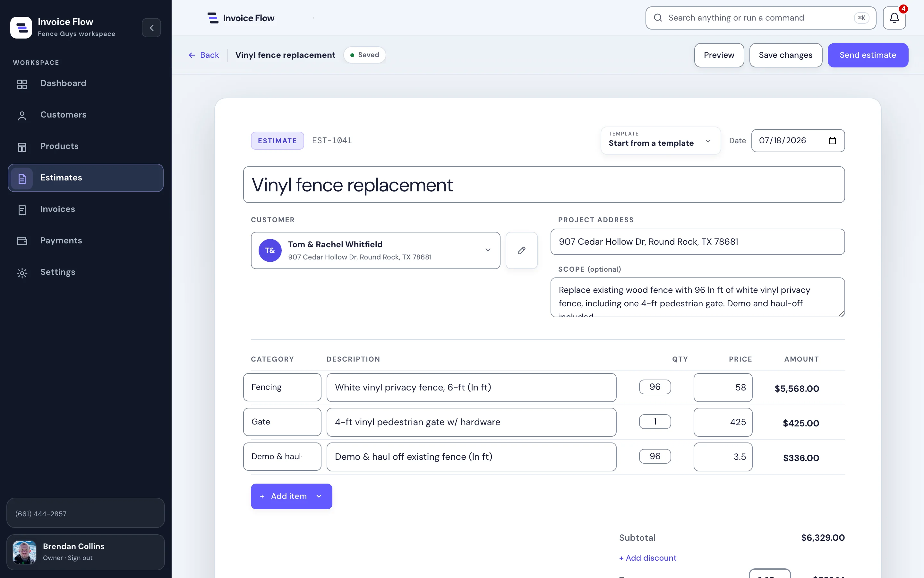Edit the Vinyl fence replacement title field
Screen dimensions: 924x578
click(544, 185)
